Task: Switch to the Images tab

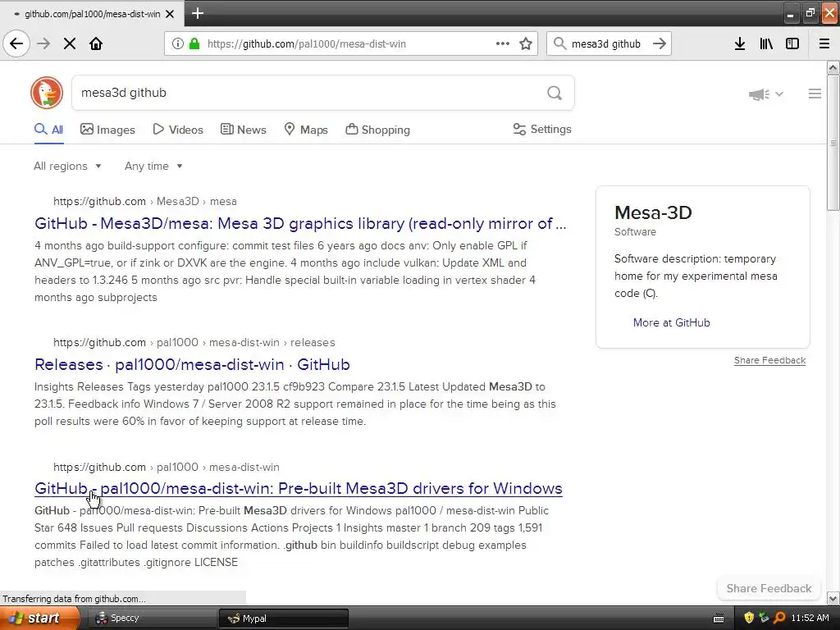Action: pyautogui.click(x=107, y=130)
